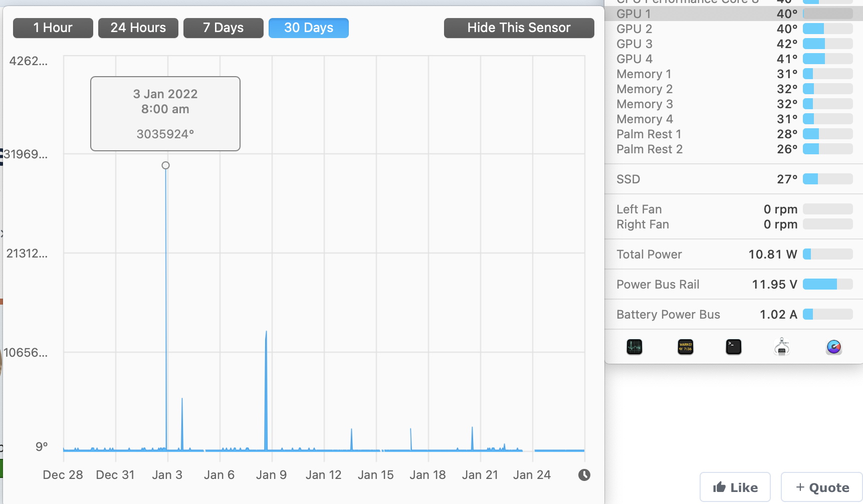Click the Total Power level bar
Image resolution: width=863 pixels, height=504 pixels.
click(x=828, y=254)
